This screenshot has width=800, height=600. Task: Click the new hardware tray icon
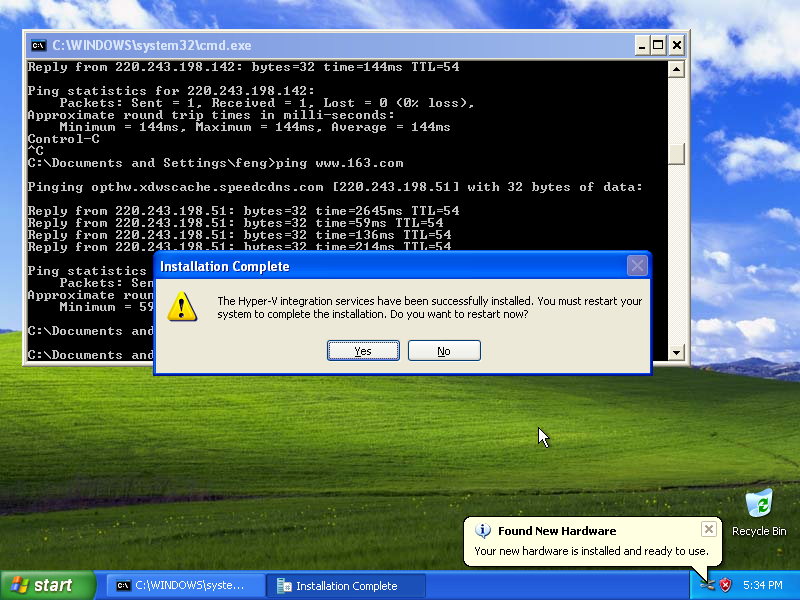707,585
